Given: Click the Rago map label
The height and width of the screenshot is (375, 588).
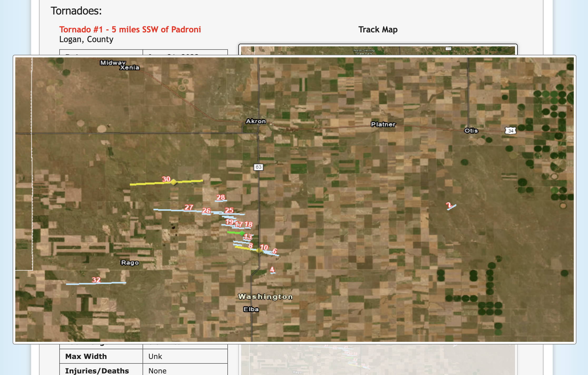Looking at the screenshot, I should 130,263.
